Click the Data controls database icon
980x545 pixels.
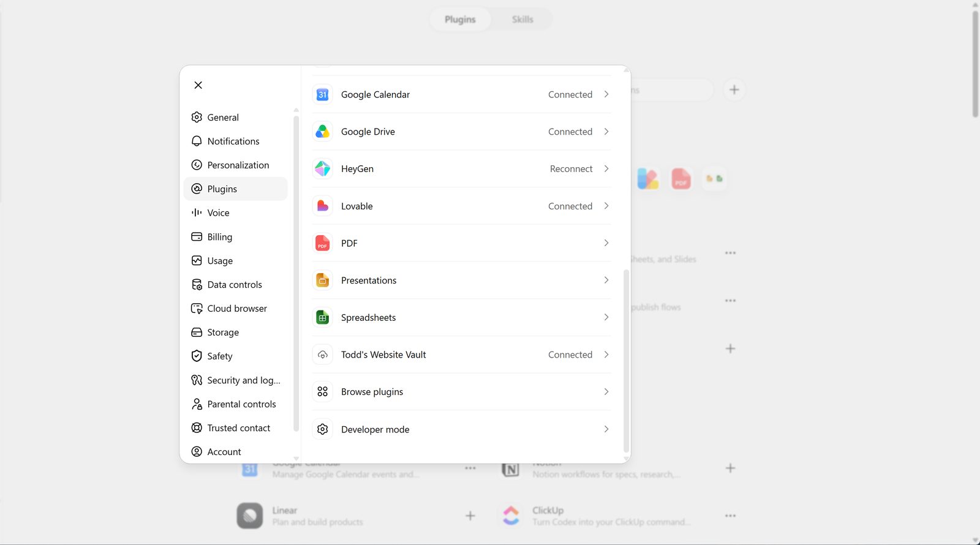197,284
